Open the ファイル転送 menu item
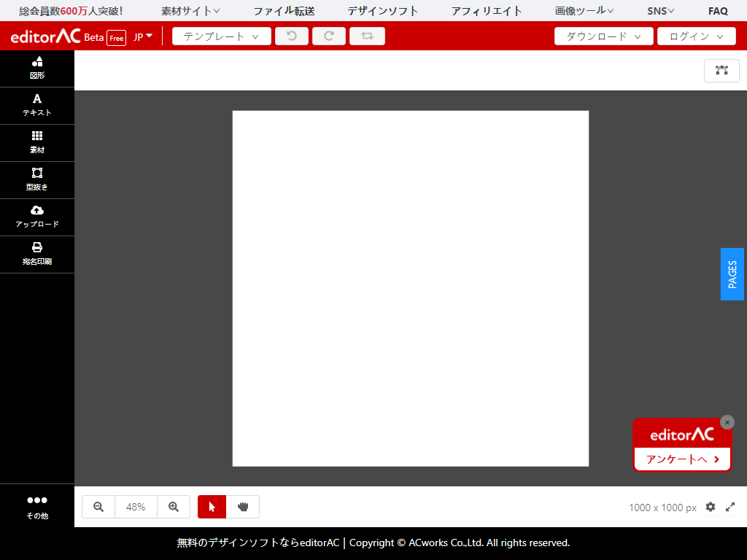 (x=284, y=11)
